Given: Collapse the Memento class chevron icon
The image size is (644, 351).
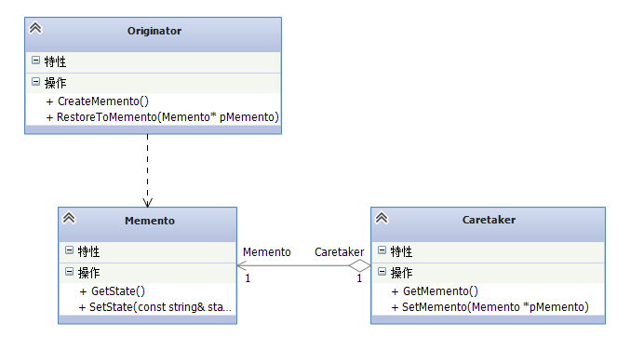Looking at the screenshot, I should [x=69, y=218].
